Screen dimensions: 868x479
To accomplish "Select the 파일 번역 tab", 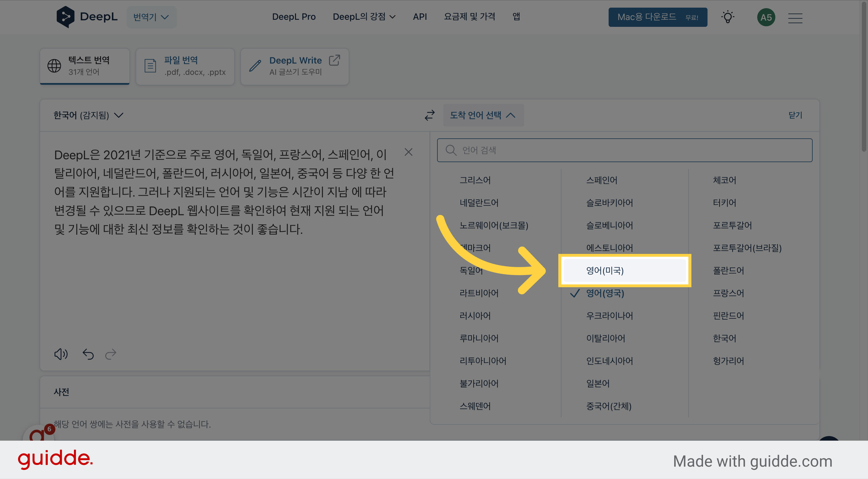I will pyautogui.click(x=185, y=66).
